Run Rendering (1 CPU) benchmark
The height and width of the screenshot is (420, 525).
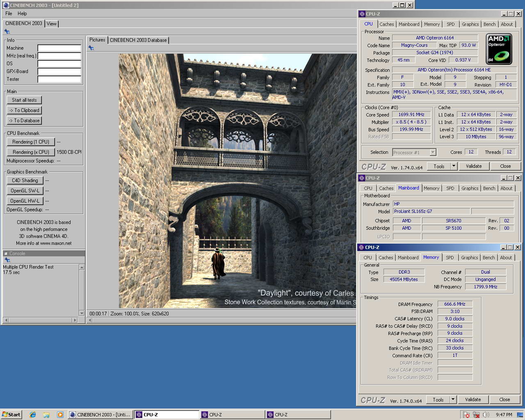click(31, 142)
